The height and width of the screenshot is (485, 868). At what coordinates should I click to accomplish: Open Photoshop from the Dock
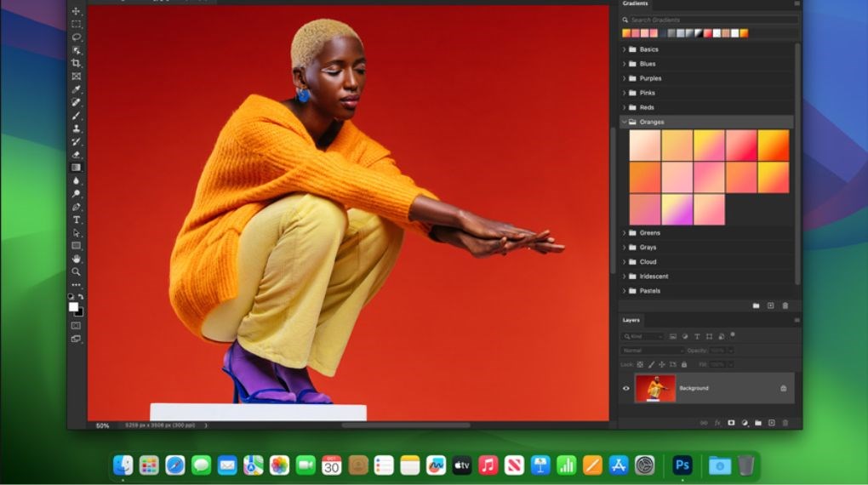point(682,465)
